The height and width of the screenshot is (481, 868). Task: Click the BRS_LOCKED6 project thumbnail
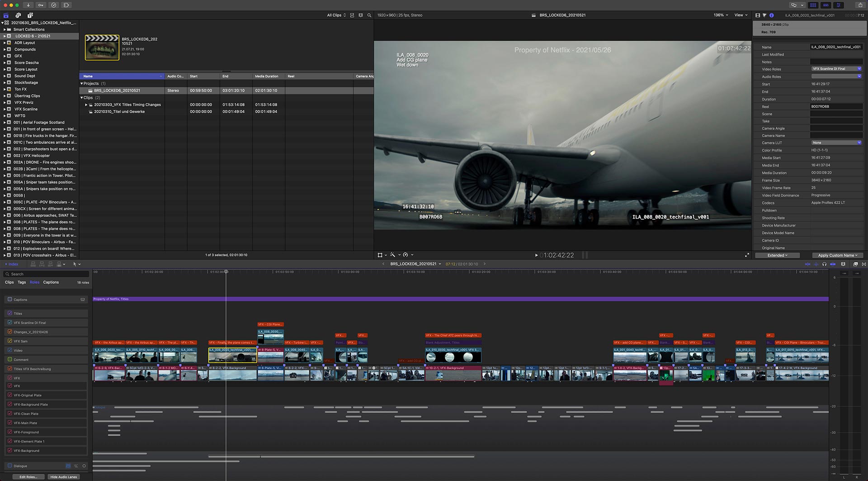coord(102,48)
